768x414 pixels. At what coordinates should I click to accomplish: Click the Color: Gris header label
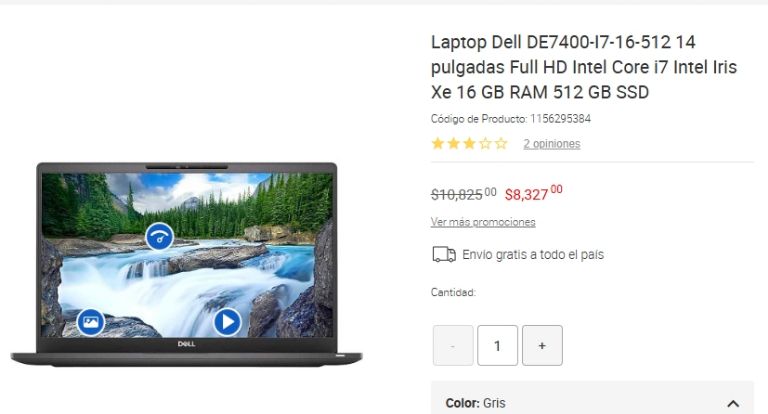(476, 403)
